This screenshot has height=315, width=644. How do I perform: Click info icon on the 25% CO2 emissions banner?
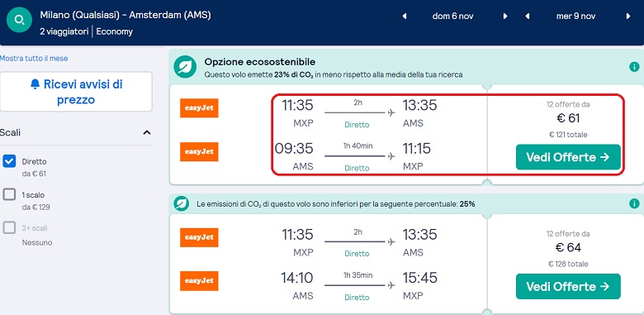634,203
